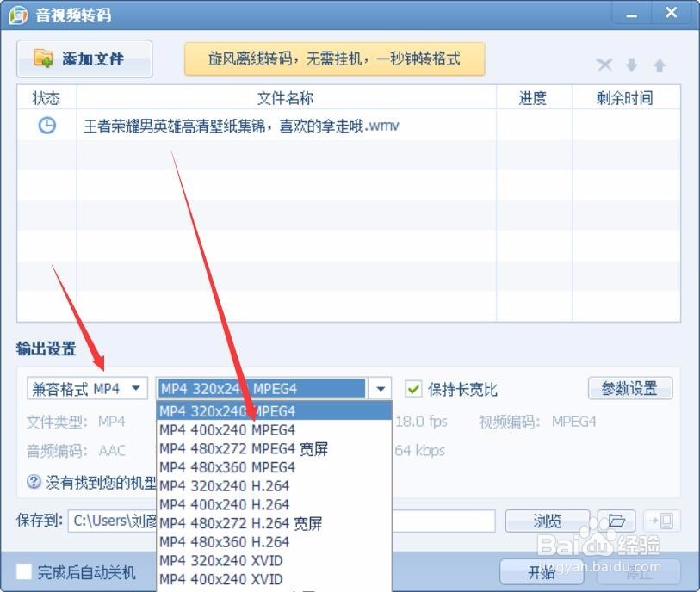Click the 浏览 browse button
Image resolution: width=700 pixels, height=592 pixels.
coord(548,521)
